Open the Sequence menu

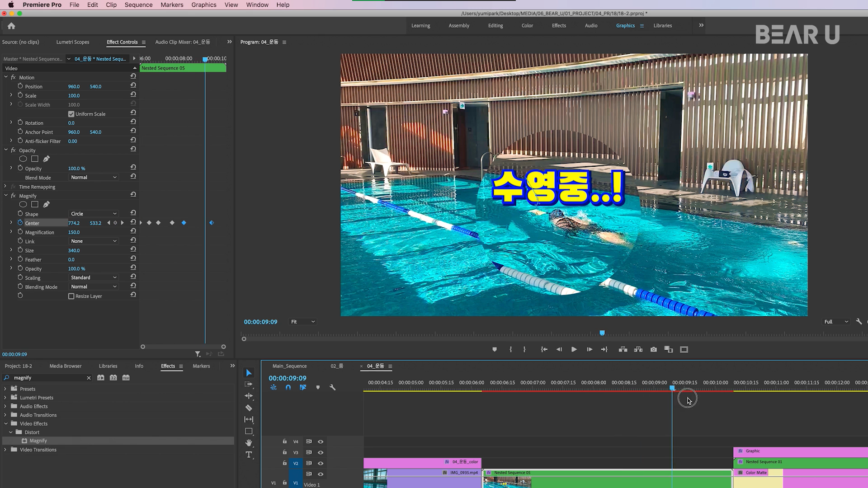(x=138, y=5)
